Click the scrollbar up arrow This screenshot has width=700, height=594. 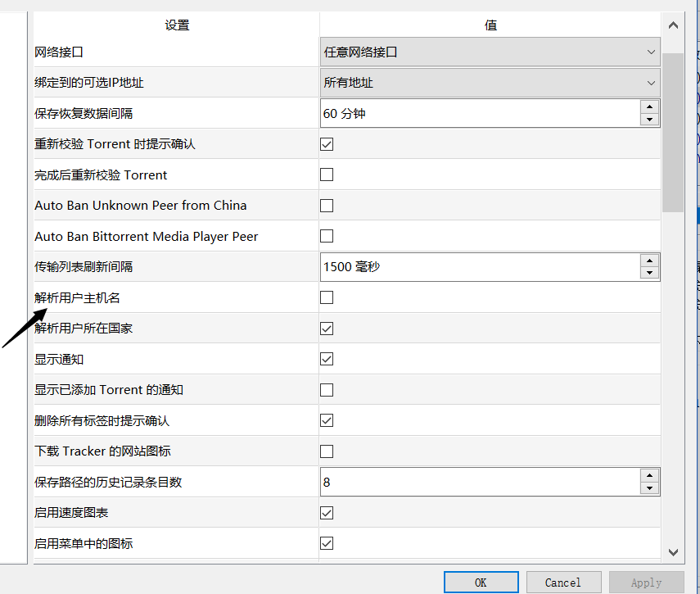click(x=673, y=25)
